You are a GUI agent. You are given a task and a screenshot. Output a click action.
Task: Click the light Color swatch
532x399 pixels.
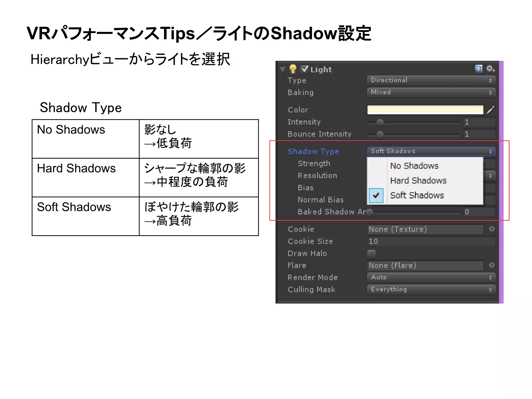425,110
